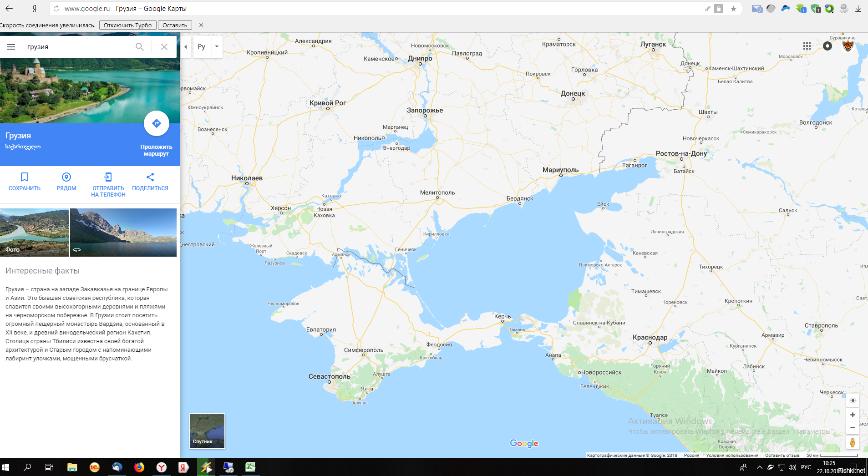
Task: Open Windows taskbar search
Action: point(27,467)
